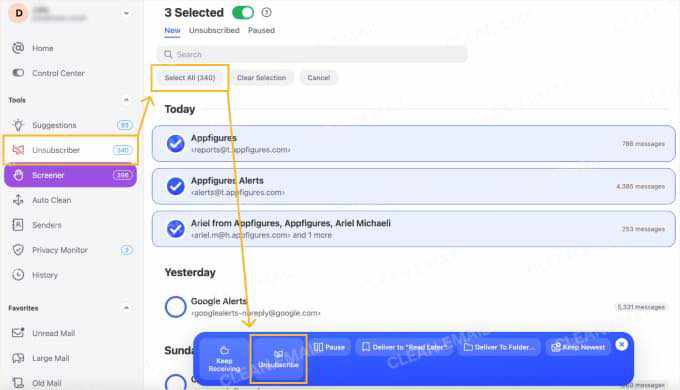This screenshot has height=390, width=680.
Task: Switch to the Paused tab
Action: (x=262, y=30)
